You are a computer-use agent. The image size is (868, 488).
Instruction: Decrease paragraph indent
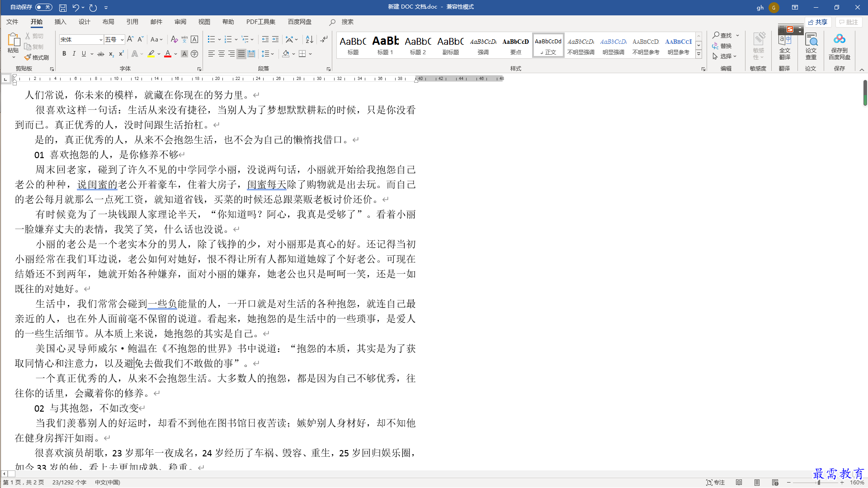[x=265, y=39]
